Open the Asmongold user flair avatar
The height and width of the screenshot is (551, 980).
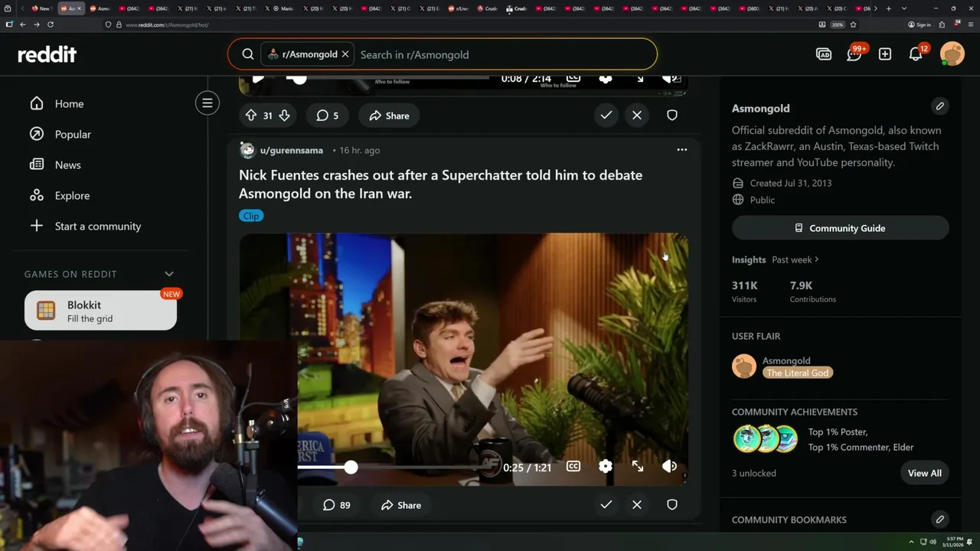[744, 367]
